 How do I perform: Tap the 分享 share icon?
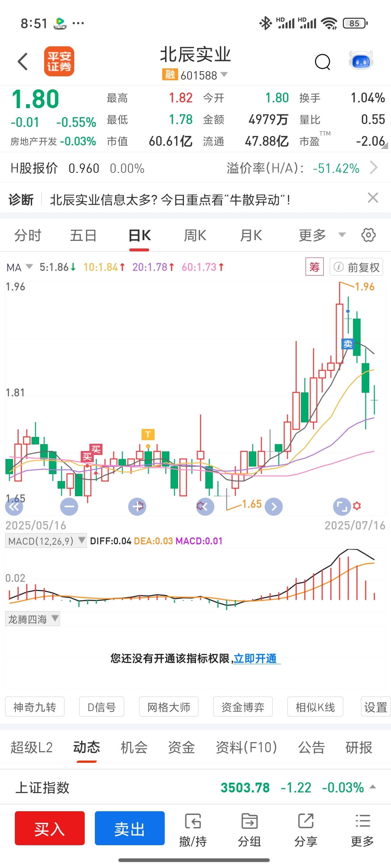[306, 830]
